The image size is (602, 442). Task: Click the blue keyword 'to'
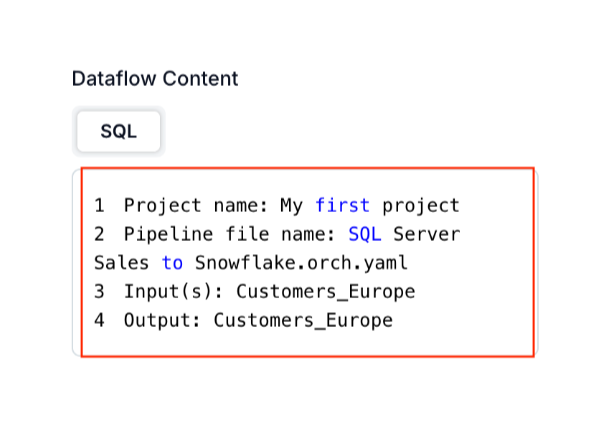click(x=173, y=263)
